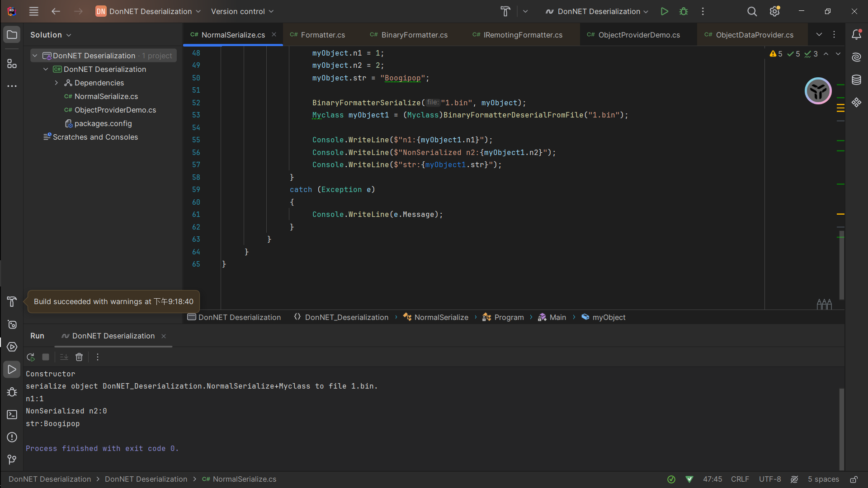
Task: Open more run actions kebab menu
Action: coord(703,11)
